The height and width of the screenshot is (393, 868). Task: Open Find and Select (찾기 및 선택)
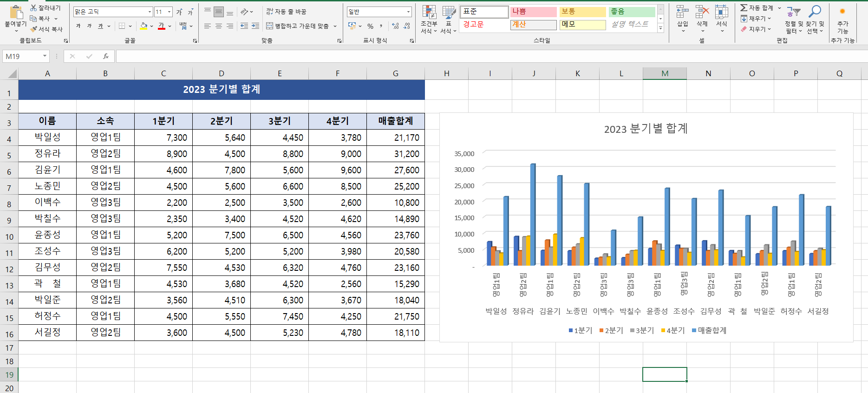(x=815, y=20)
